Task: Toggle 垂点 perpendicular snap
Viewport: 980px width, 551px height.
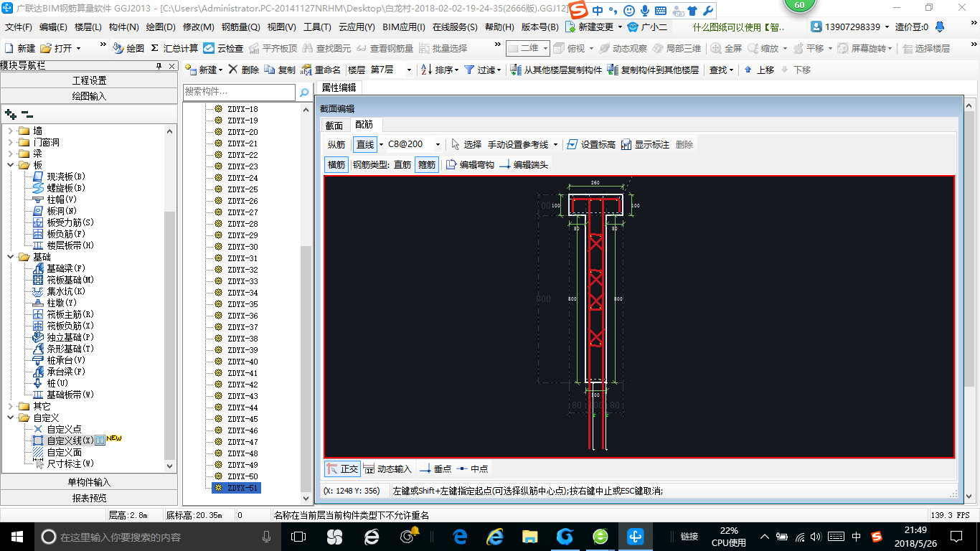Action: (x=435, y=468)
